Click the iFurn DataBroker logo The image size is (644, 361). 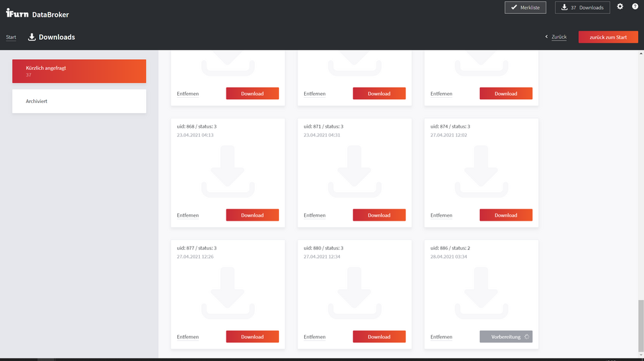point(37,13)
